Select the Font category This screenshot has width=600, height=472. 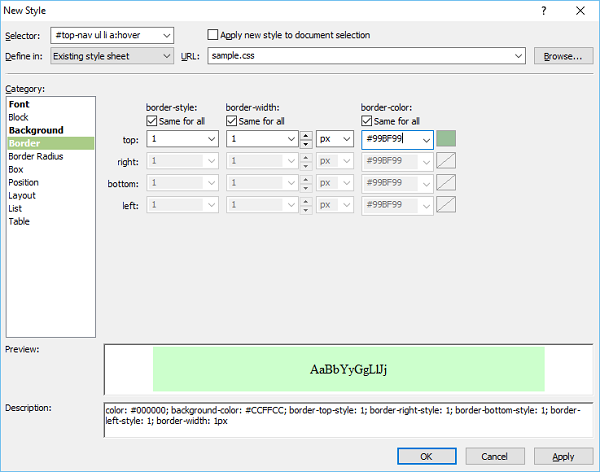pos(18,104)
